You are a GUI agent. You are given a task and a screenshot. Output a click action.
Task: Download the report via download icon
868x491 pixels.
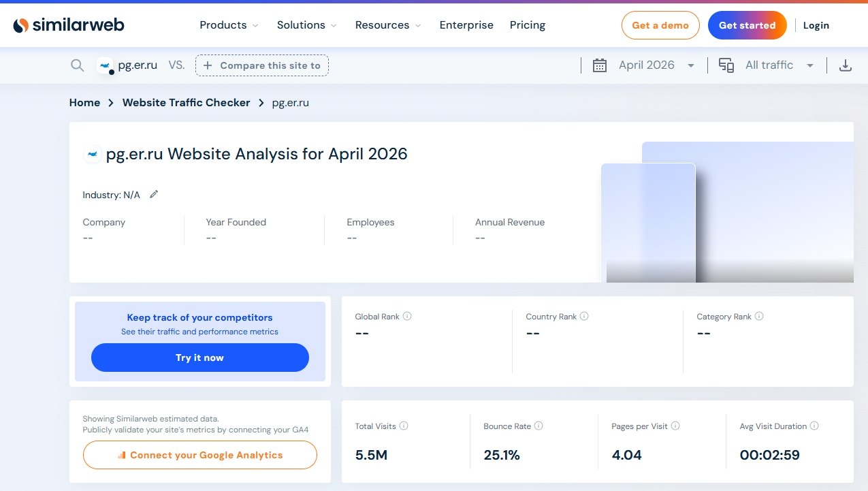(845, 65)
